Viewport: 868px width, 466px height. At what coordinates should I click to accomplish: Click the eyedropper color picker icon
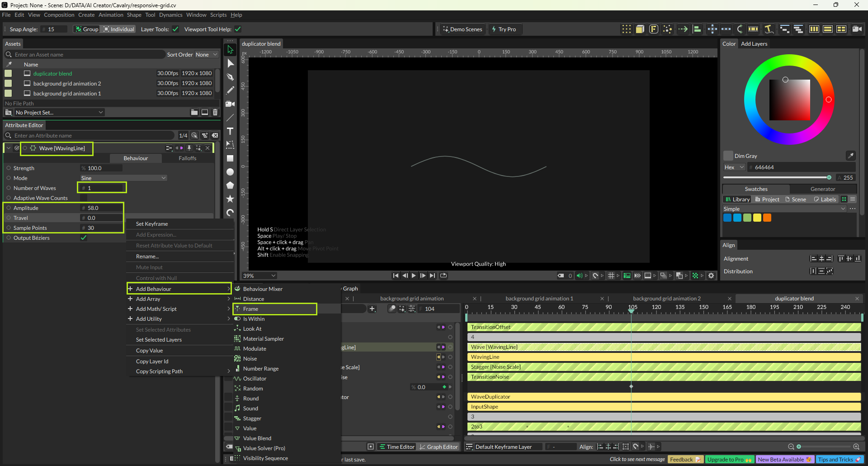(x=850, y=156)
